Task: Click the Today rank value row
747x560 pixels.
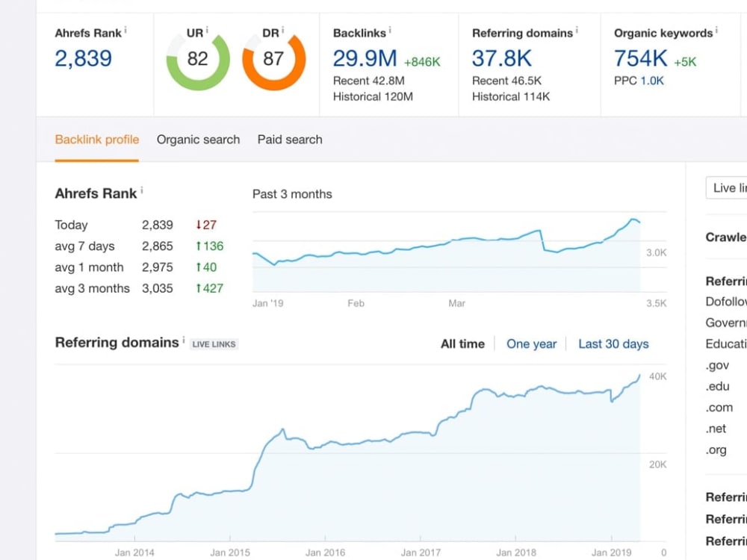Action: coord(136,225)
